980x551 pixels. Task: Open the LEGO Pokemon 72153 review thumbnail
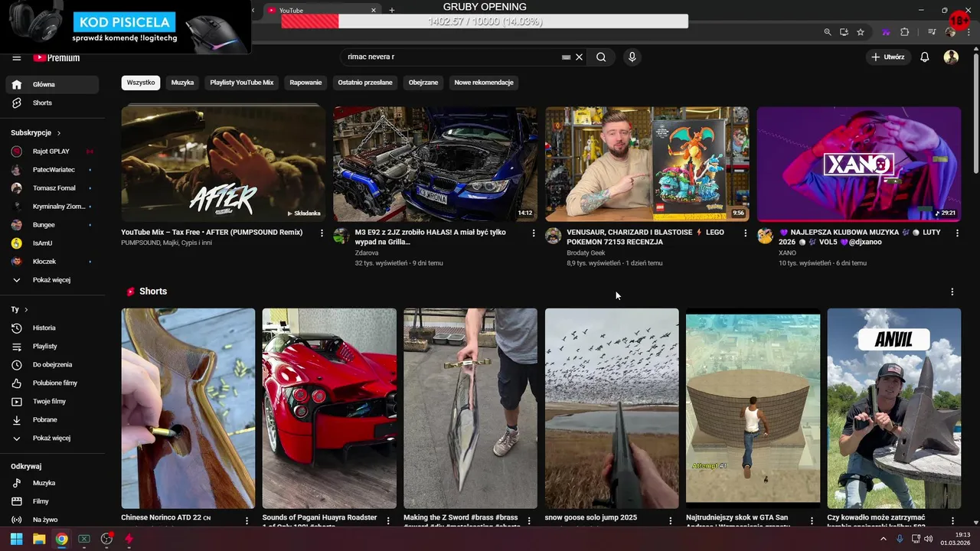click(647, 164)
